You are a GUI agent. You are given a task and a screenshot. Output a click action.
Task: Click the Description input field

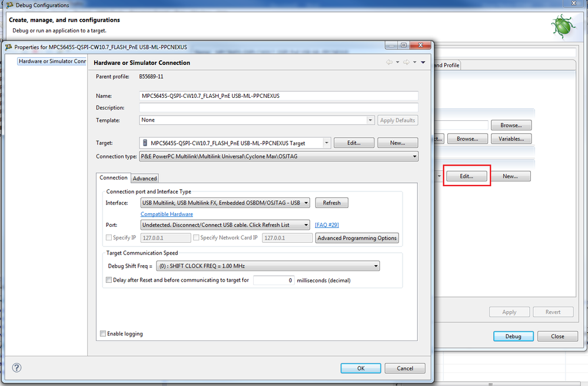pos(278,107)
